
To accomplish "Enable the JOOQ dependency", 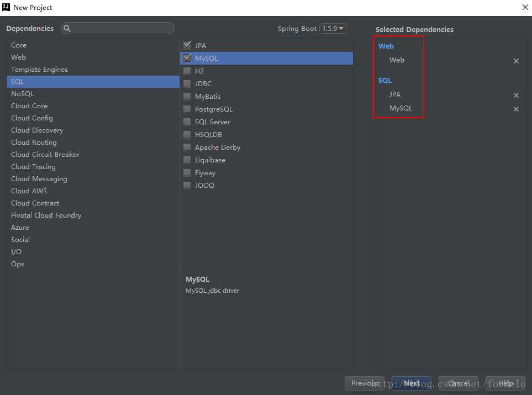I will click(x=187, y=185).
